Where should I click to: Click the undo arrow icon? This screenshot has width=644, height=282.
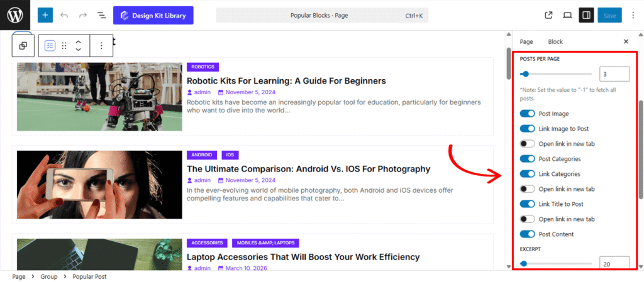pos(64,15)
